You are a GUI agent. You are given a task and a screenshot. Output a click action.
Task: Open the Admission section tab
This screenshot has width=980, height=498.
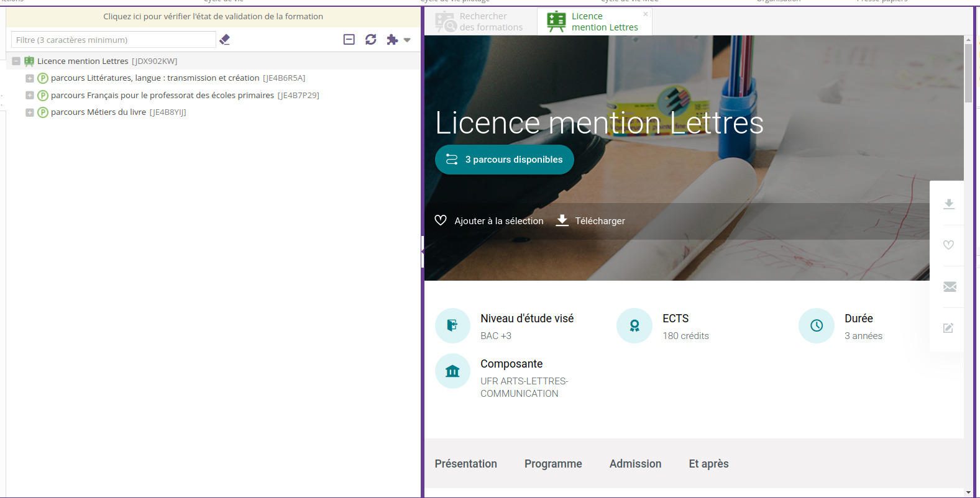(x=635, y=464)
